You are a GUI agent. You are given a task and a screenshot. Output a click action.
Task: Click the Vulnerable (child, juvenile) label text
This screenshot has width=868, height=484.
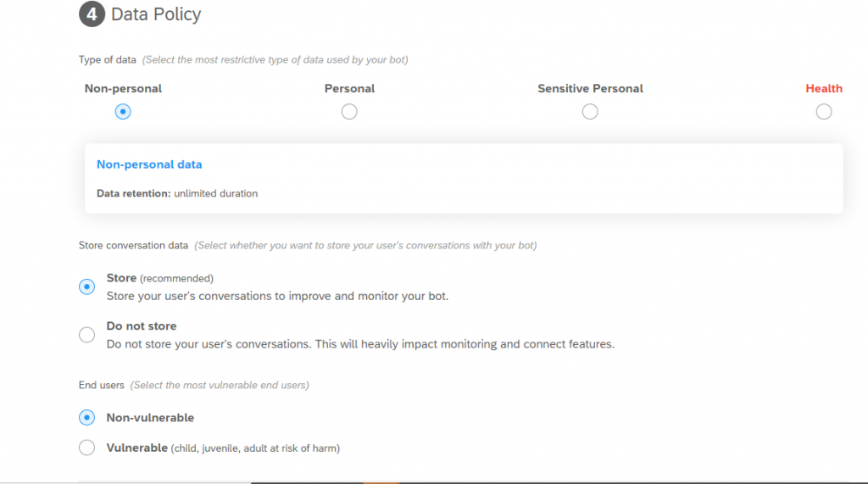coord(223,448)
